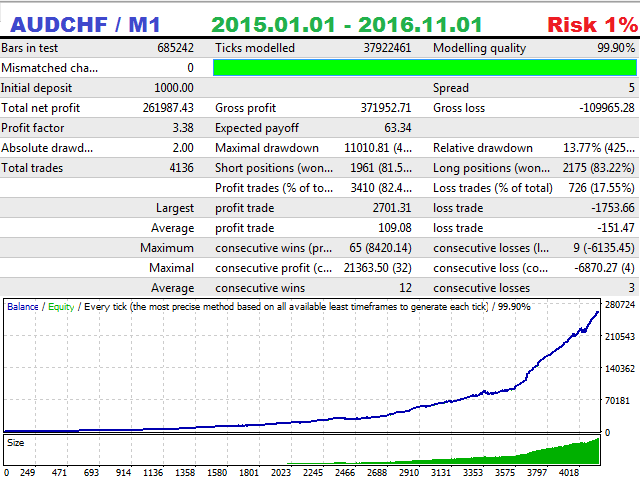The image size is (640, 480).
Task: Click x-axis trade tick 2023
Action: coord(281,472)
